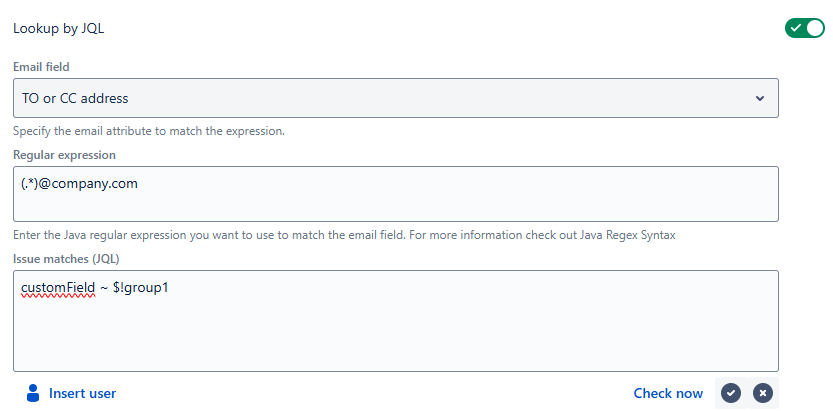Toggle the Lookup by JQL switch off
The image size is (833, 411).
[x=804, y=28]
